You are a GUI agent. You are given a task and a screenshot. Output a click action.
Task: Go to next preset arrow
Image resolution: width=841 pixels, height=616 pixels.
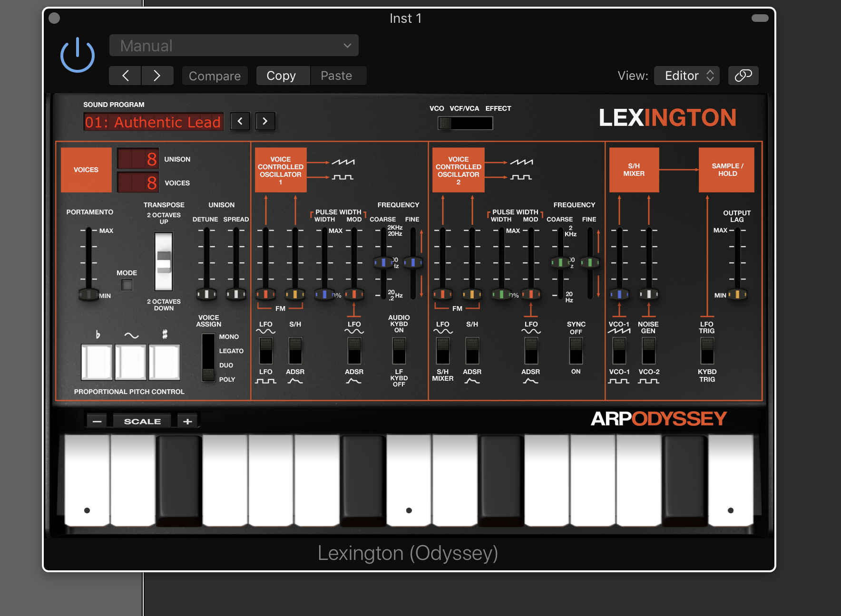pyautogui.click(x=157, y=76)
